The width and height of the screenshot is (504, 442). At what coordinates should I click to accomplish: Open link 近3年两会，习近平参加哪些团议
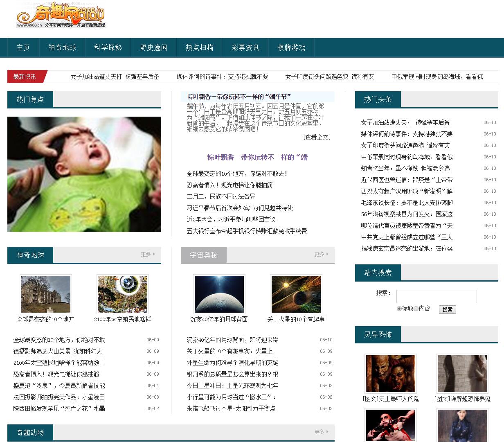[231, 219]
